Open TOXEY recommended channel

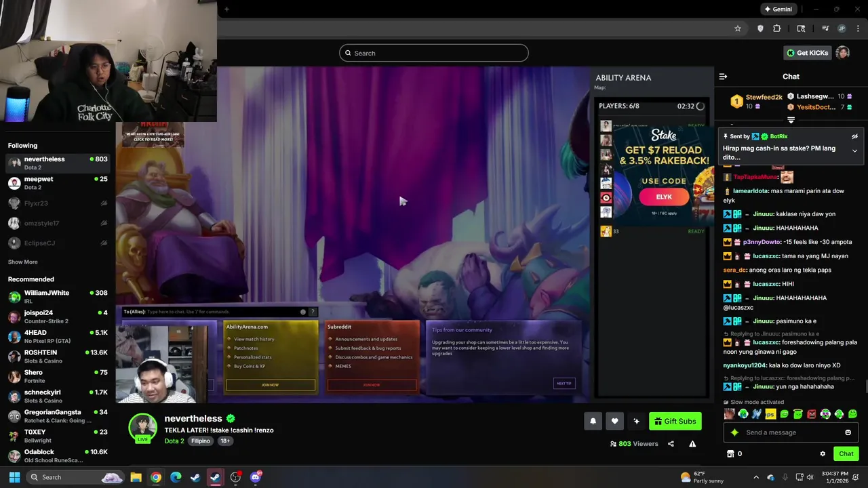[58, 436]
